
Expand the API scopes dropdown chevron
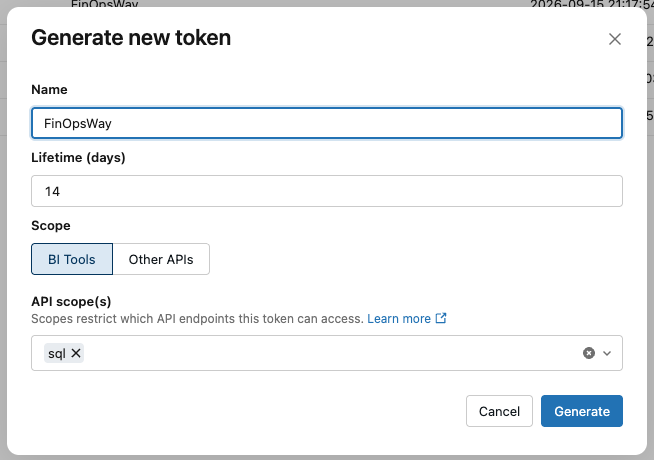(x=607, y=353)
